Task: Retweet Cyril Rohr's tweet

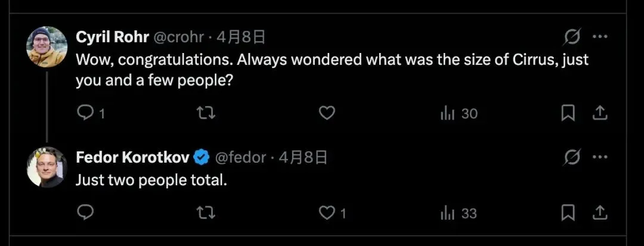Action: click(x=206, y=113)
